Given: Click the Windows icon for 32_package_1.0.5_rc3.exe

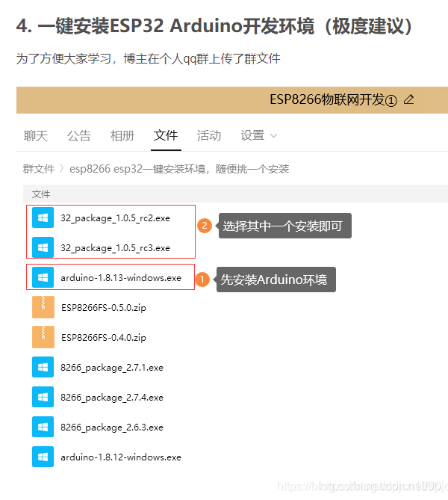Looking at the screenshot, I should [43, 247].
